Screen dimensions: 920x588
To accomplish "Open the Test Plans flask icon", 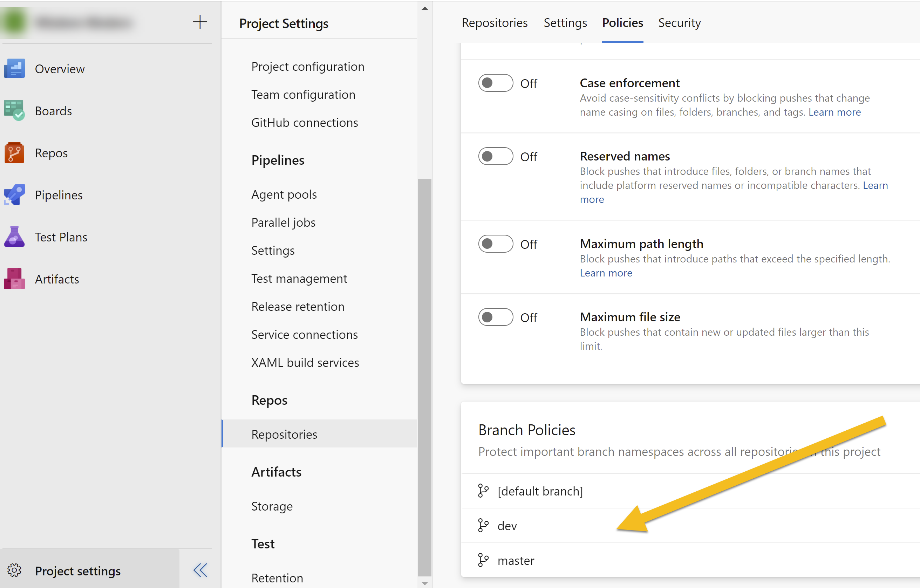I will click(14, 237).
